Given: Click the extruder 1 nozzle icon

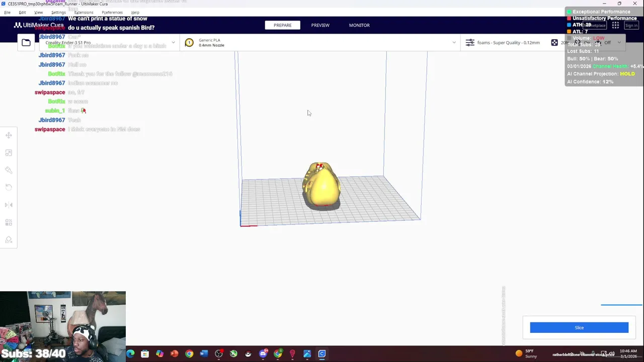Looking at the screenshot, I should [x=189, y=43].
